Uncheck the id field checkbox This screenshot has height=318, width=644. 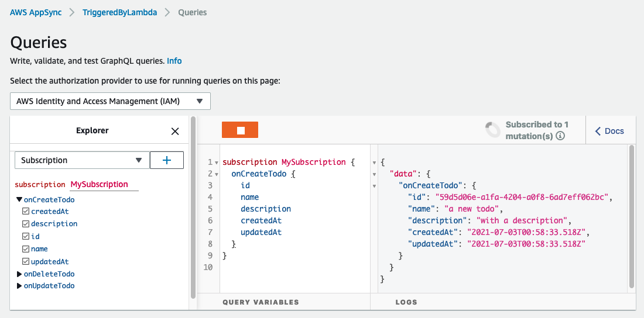(25, 236)
